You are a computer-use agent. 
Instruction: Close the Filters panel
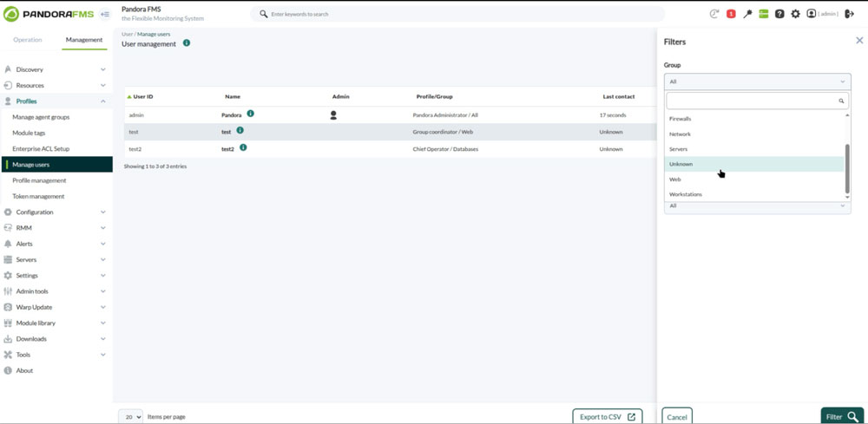coord(859,41)
